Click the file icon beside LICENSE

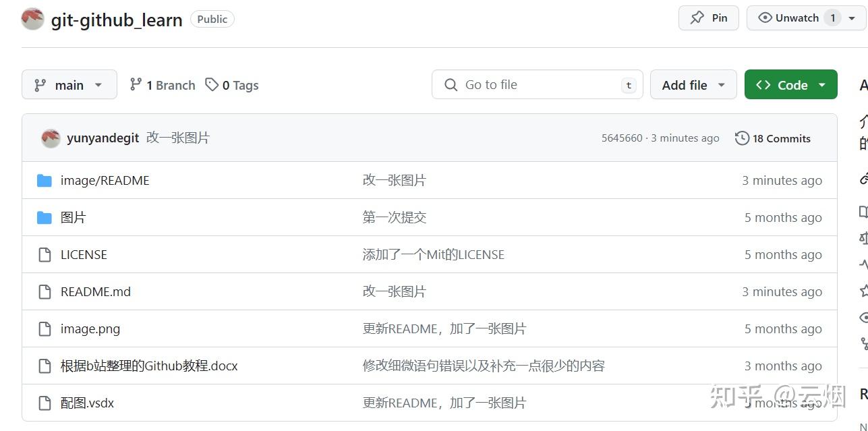tap(45, 254)
